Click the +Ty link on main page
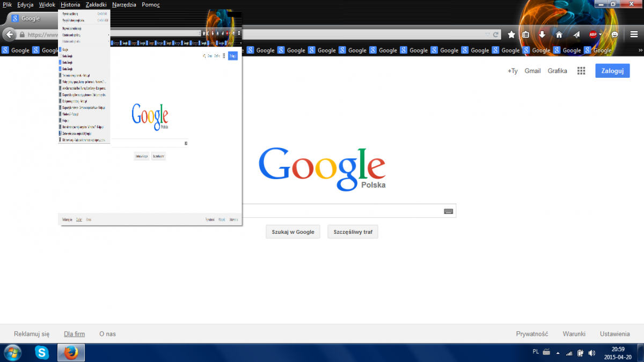Viewport: 644px width, 362px height. pos(513,71)
